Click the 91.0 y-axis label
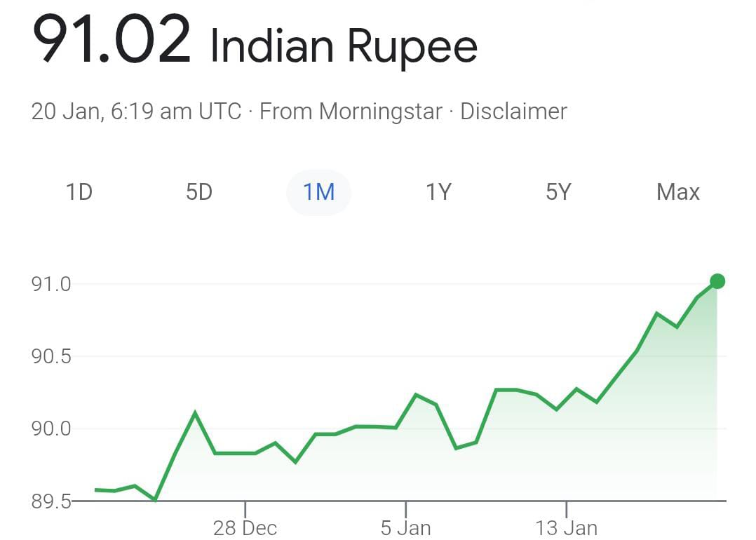The height and width of the screenshot is (540, 756). click(x=52, y=285)
